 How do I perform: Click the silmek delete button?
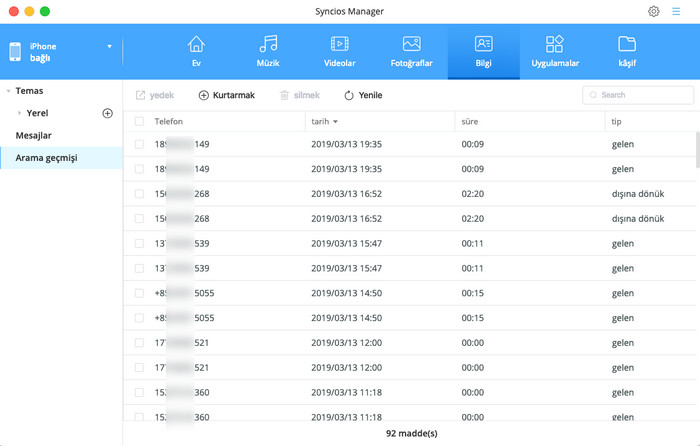click(x=300, y=95)
